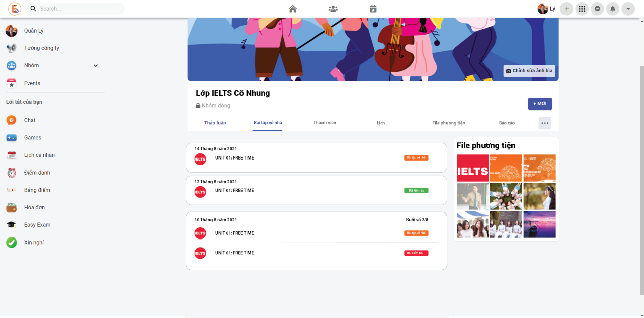
Task: Open the Thảo luận tab
Action: point(215,123)
